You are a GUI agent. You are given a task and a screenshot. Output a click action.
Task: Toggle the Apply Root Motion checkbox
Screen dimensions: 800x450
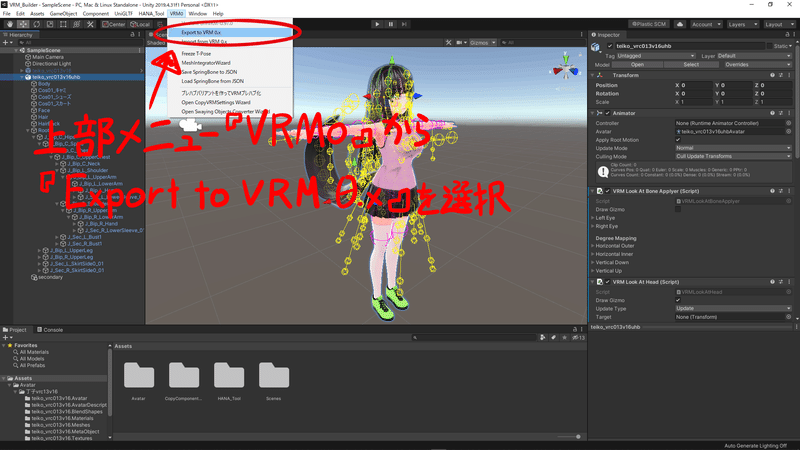coord(678,140)
